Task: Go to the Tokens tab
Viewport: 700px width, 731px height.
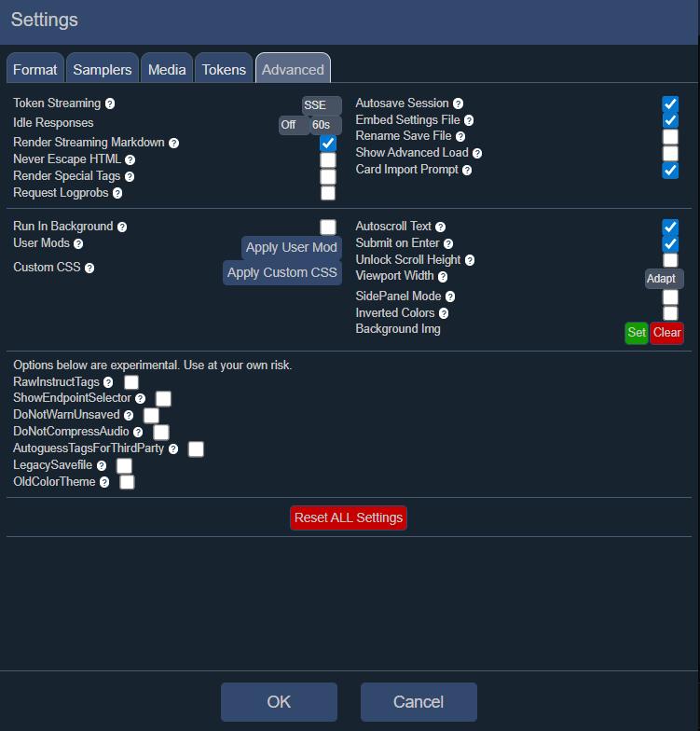Action: click(x=224, y=68)
